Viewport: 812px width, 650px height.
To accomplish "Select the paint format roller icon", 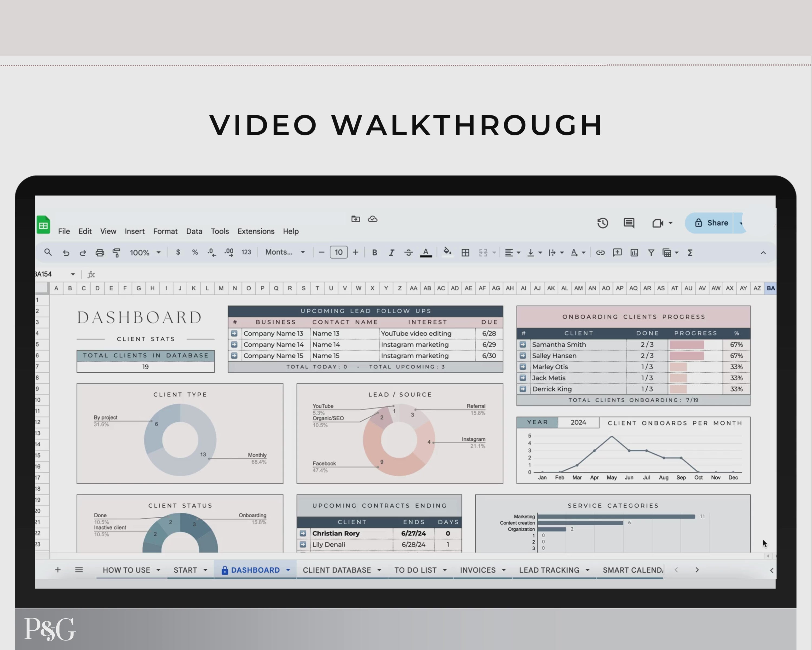I will point(116,253).
